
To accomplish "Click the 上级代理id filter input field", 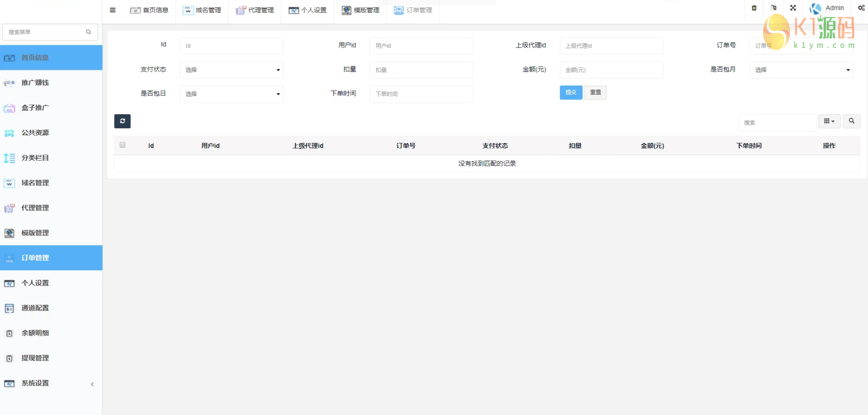I will tap(612, 46).
